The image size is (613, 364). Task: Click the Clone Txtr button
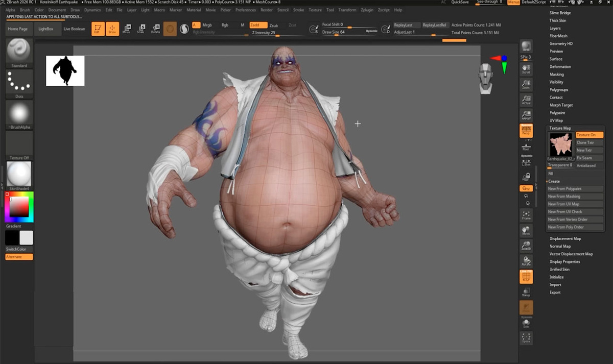[590, 142]
